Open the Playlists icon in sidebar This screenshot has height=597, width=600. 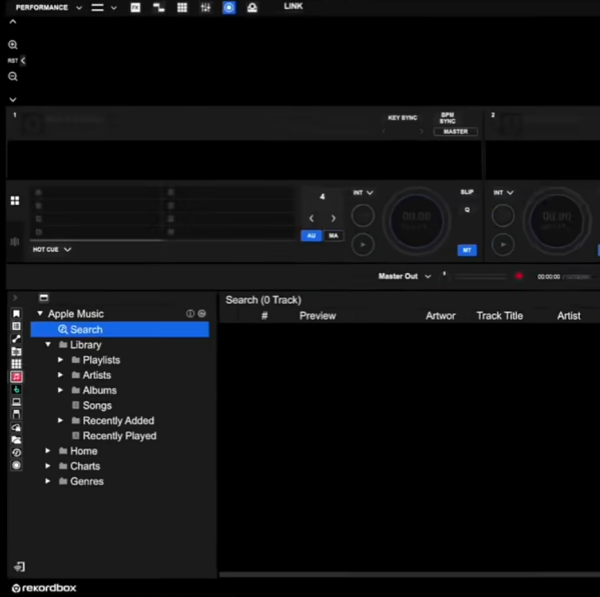click(16, 326)
